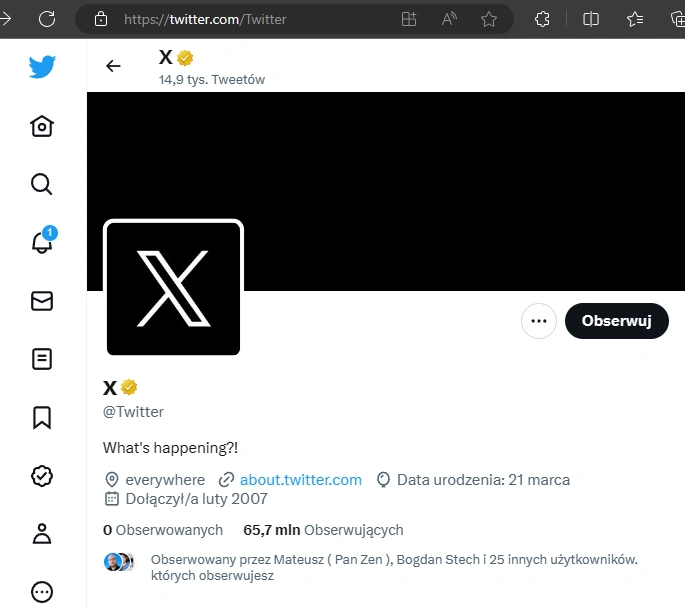View site information padlock icon

tap(101, 19)
